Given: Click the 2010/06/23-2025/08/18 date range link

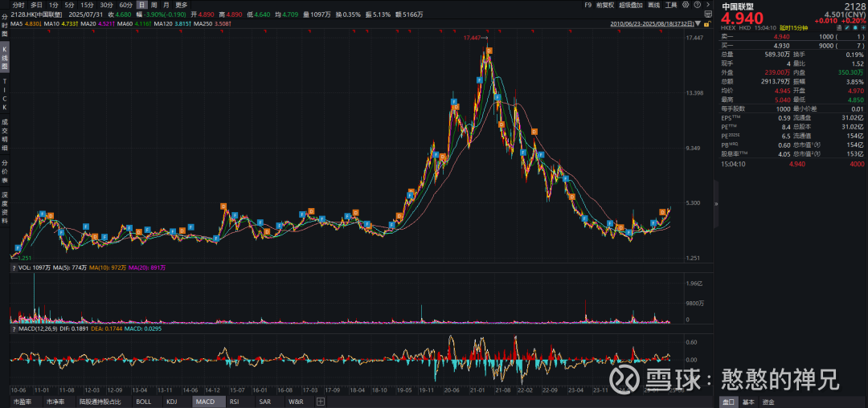Looking at the screenshot, I should point(652,24).
